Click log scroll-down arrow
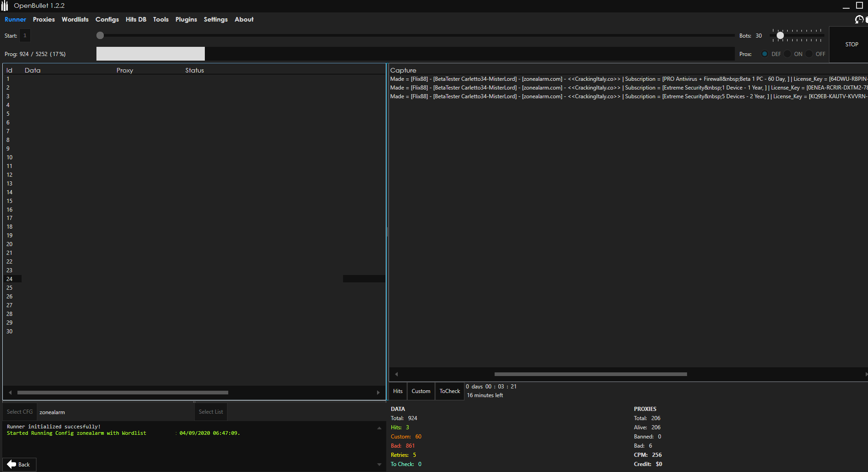868x472 pixels. [379, 465]
